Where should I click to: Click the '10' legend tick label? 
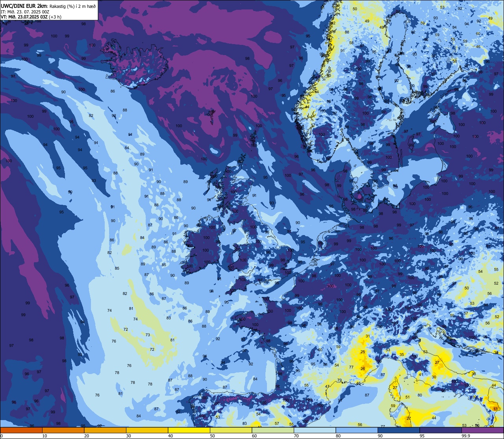tap(44, 436)
